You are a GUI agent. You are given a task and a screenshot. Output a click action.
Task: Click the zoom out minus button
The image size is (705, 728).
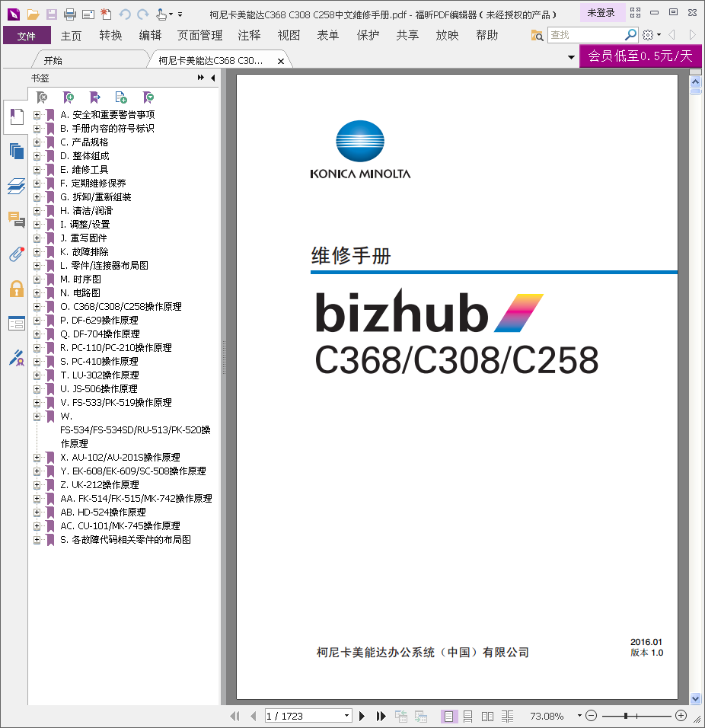(592, 716)
